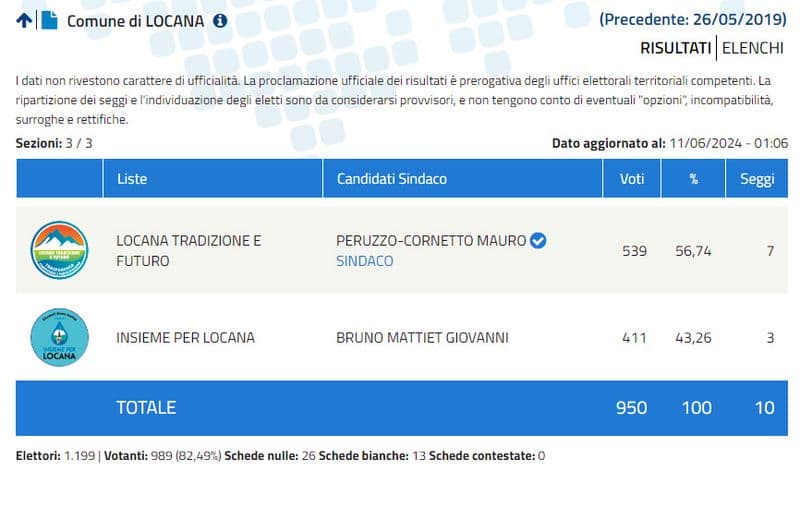This screenshot has width=800, height=506.
Task: Click the Seggi column header
Action: pos(756,179)
